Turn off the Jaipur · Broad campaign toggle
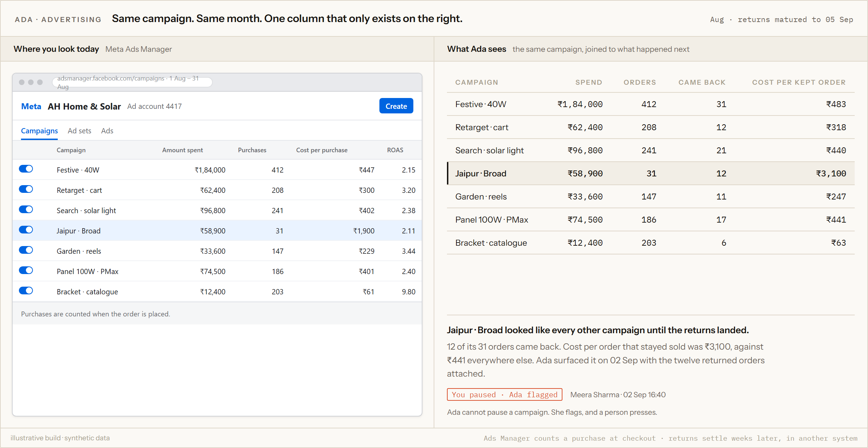This screenshot has height=448, width=868. [x=26, y=230]
